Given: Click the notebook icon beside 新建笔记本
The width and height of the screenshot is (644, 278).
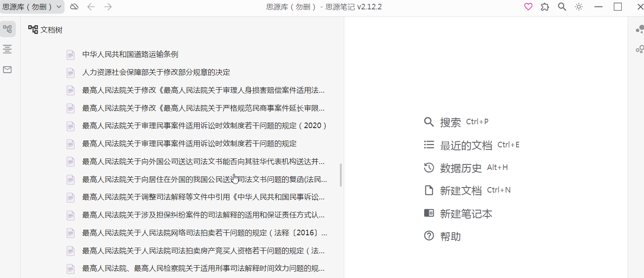Looking at the screenshot, I should point(429,213).
